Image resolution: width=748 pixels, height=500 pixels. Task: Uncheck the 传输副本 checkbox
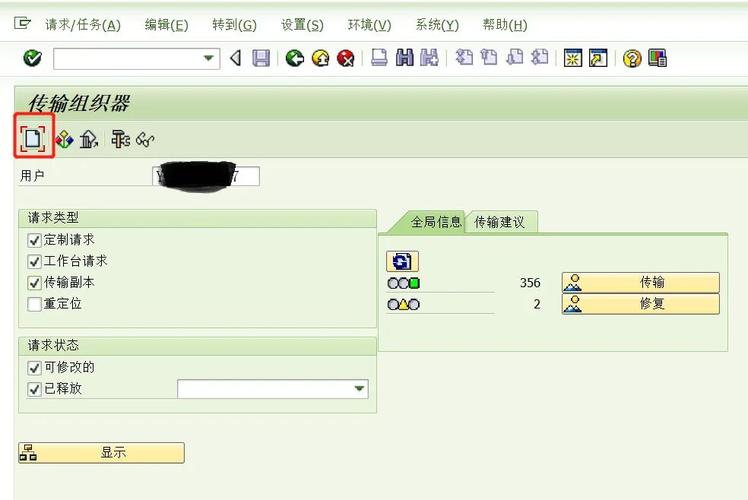point(34,283)
